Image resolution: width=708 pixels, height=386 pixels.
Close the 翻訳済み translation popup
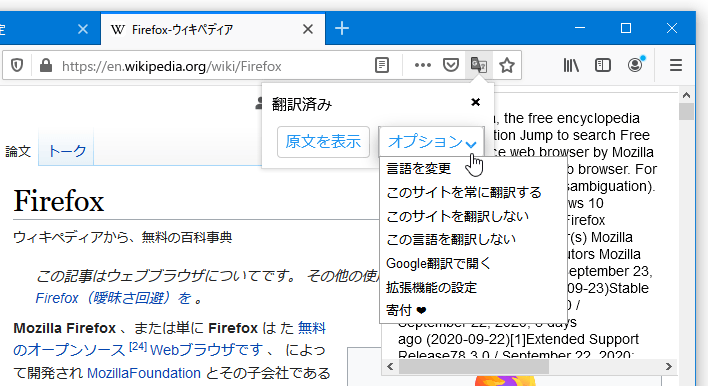475,102
